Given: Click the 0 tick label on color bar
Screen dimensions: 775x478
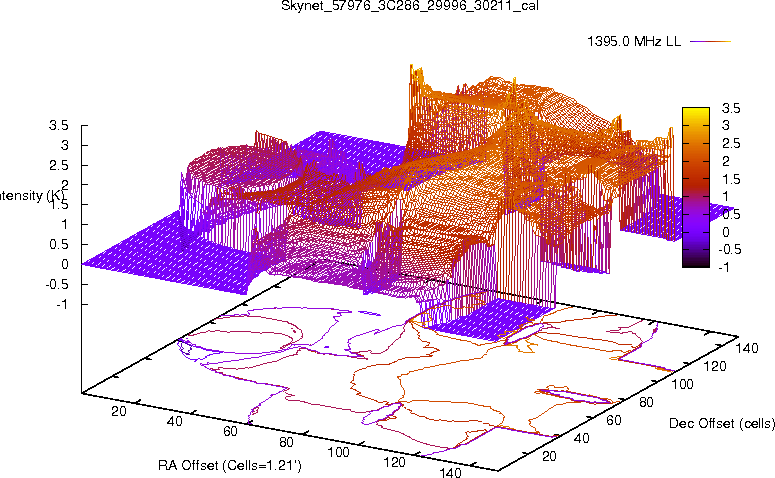Looking at the screenshot, I should coord(726,232).
